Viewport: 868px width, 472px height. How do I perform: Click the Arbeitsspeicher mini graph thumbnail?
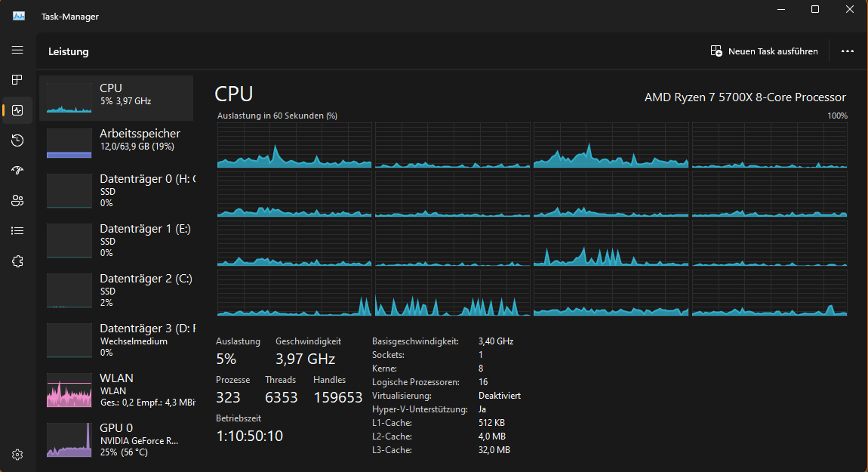(69, 143)
